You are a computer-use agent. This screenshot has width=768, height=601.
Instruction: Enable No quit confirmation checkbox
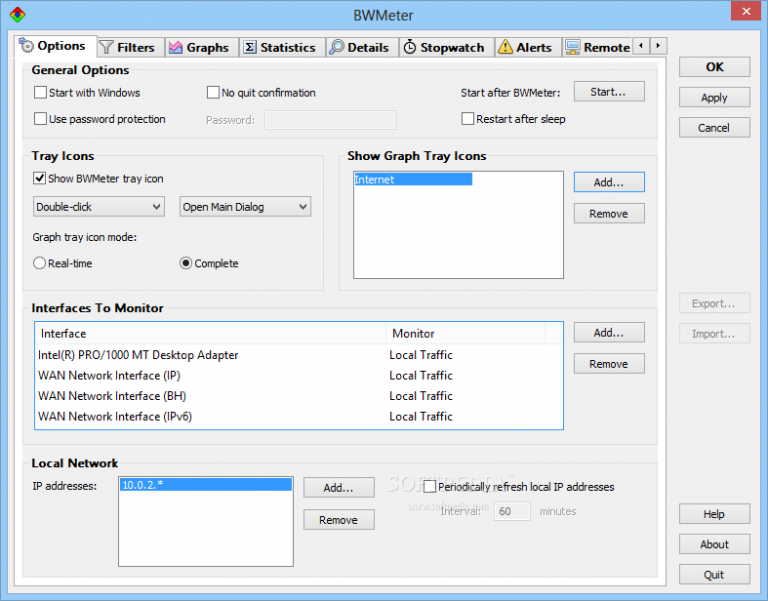pyautogui.click(x=213, y=93)
